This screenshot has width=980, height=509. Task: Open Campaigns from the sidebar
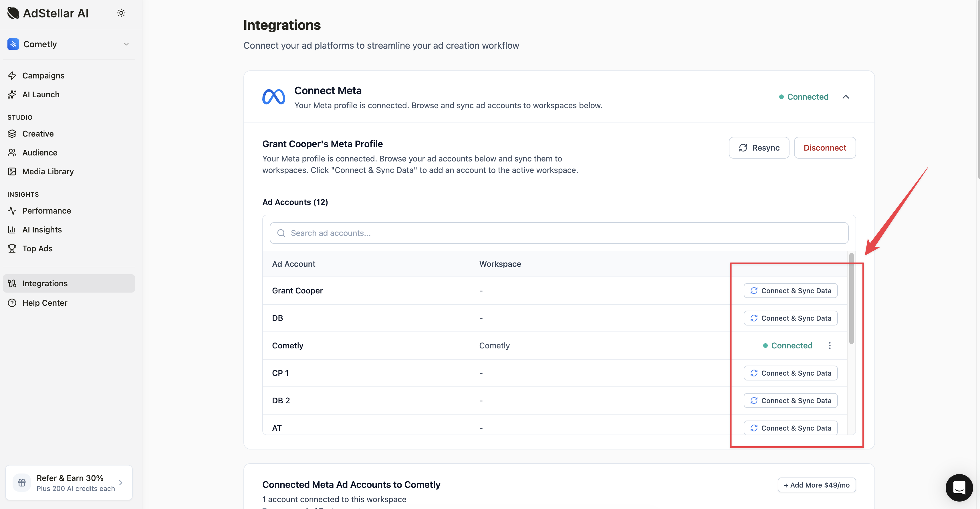pyautogui.click(x=43, y=75)
